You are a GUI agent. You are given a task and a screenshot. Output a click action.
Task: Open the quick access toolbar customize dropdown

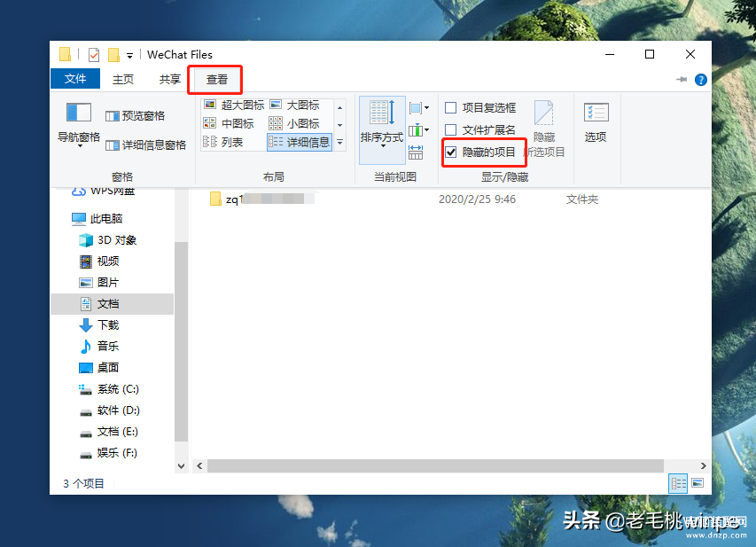pos(130,55)
